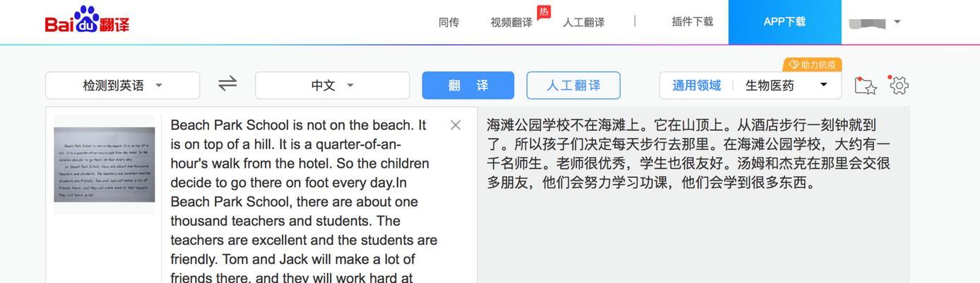The width and height of the screenshot is (980, 283).
Task: Select the 生物医药 domain tab
Action: pyautogui.click(x=770, y=86)
